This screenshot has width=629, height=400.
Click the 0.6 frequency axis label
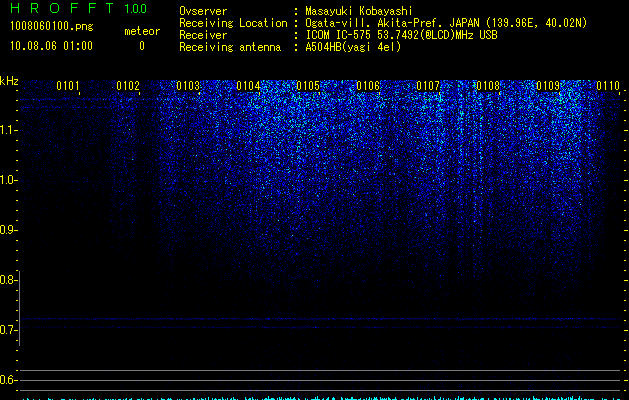(x=7, y=380)
